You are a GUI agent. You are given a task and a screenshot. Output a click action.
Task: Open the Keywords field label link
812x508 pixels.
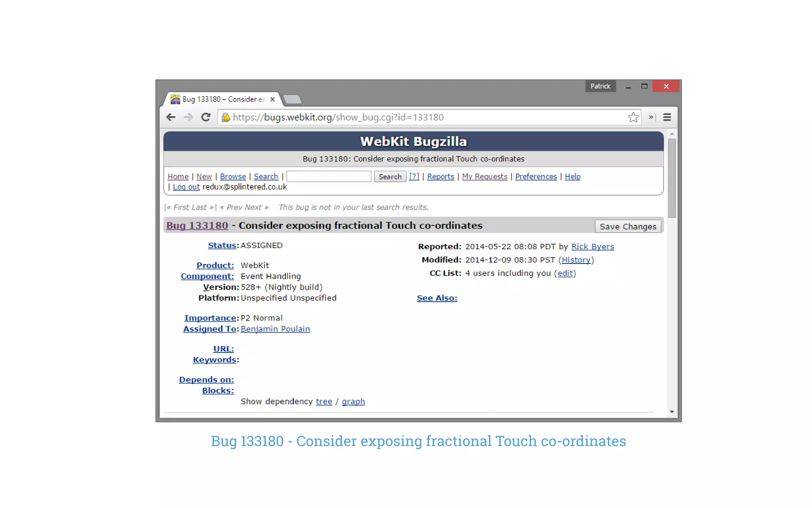[x=214, y=360]
